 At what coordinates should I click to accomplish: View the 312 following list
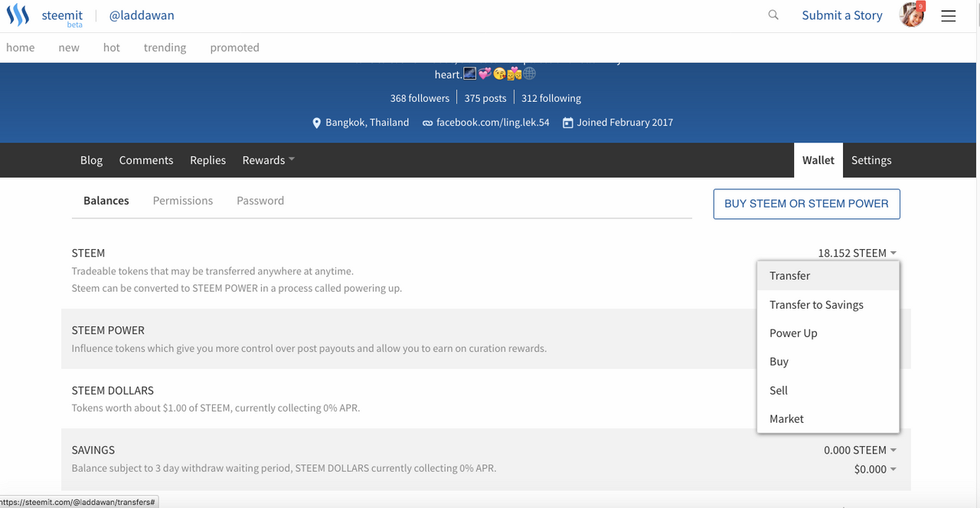pos(551,98)
